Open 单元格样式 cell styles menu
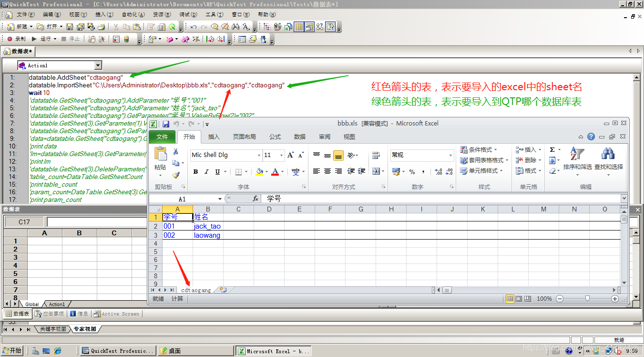 [x=481, y=170]
